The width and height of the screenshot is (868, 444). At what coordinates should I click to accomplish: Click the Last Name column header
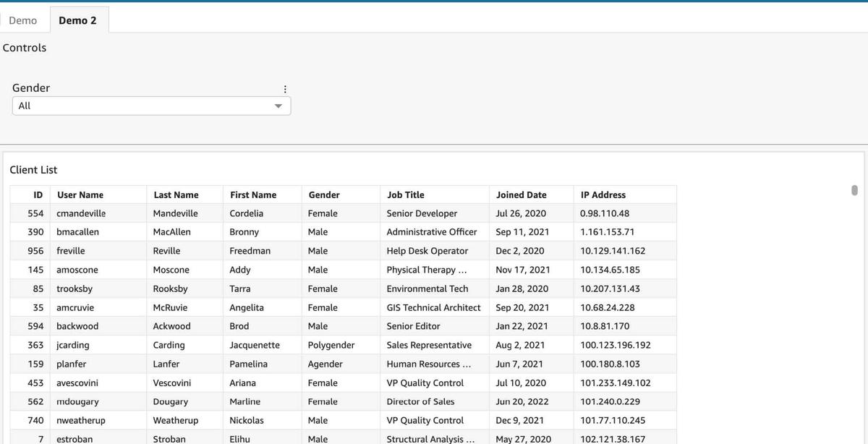point(176,195)
